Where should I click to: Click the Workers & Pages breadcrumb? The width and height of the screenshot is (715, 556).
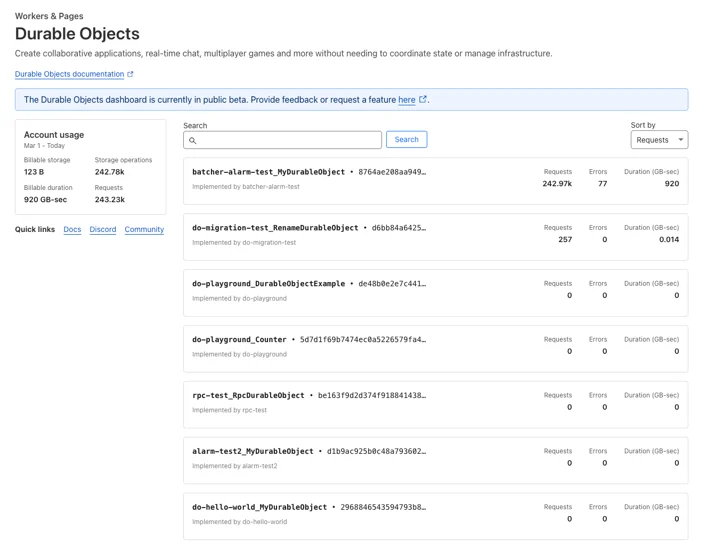[x=49, y=16]
